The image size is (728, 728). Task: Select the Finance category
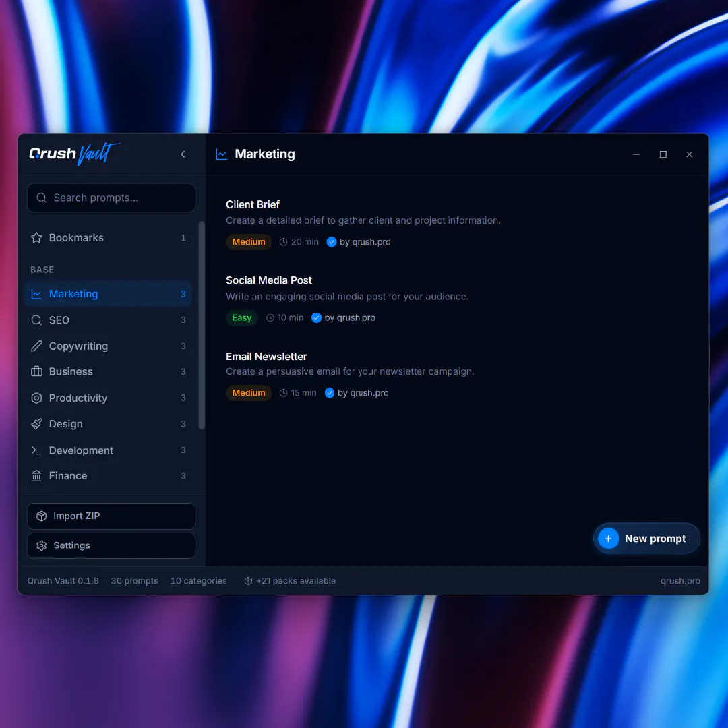point(108,476)
